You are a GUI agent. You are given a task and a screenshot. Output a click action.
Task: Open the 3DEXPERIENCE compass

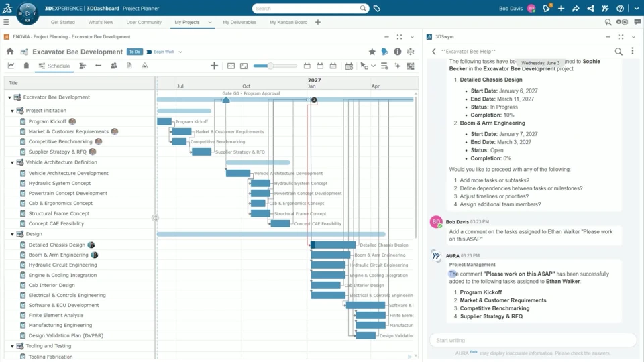pos(28,12)
